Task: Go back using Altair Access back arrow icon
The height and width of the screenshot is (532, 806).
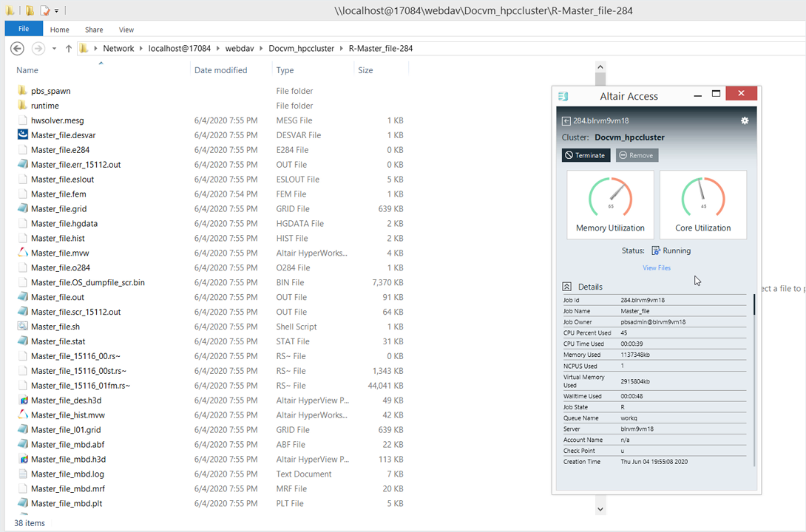Action: (x=566, y=120)
